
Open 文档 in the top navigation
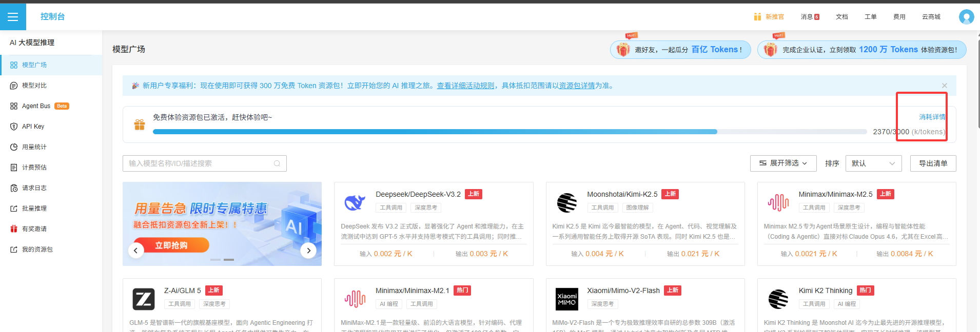pos(842,17)
